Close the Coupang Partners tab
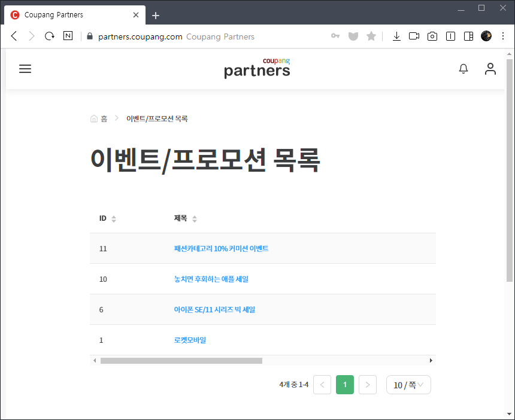 [x=136, y=15]
